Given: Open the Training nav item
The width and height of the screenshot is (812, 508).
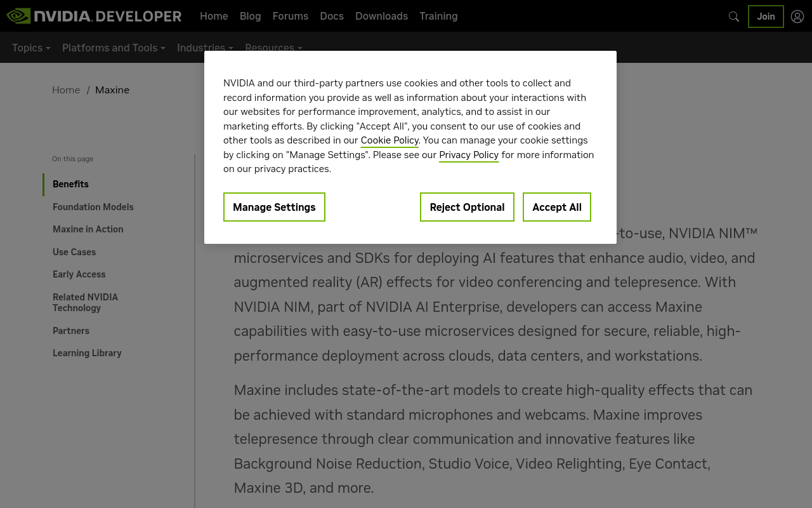Looking at the screenshot, I should click(438, 16).
